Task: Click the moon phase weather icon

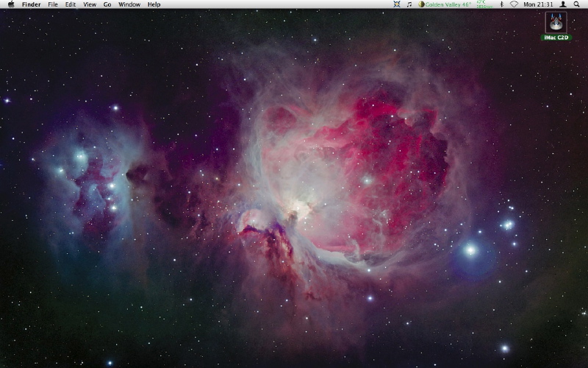Action: pos(421,4)
